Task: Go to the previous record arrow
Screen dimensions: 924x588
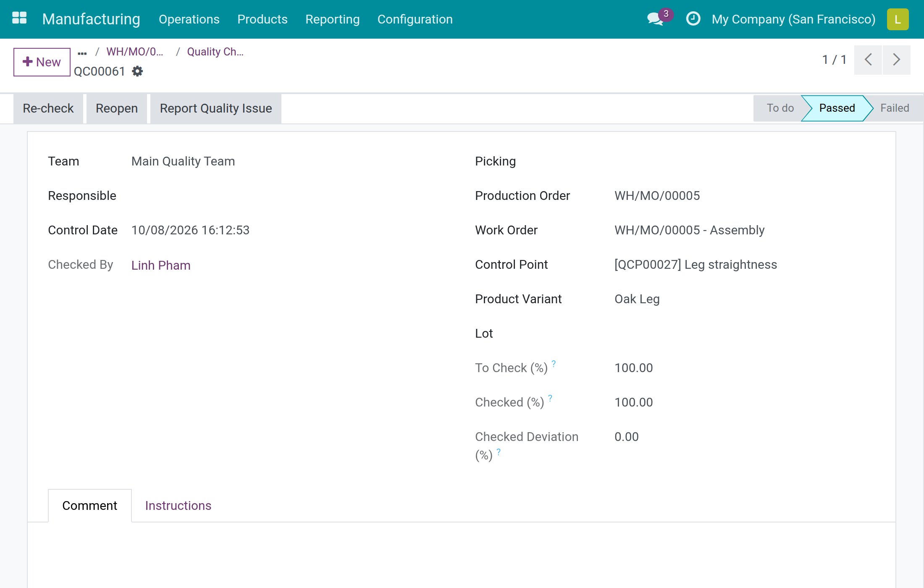Action: pyautogui.click(x=868, y=60)
